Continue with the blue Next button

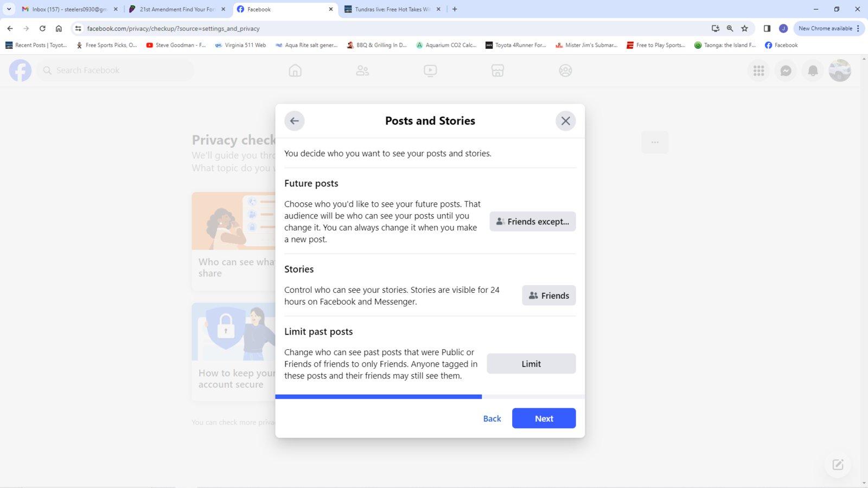point(544,419)
